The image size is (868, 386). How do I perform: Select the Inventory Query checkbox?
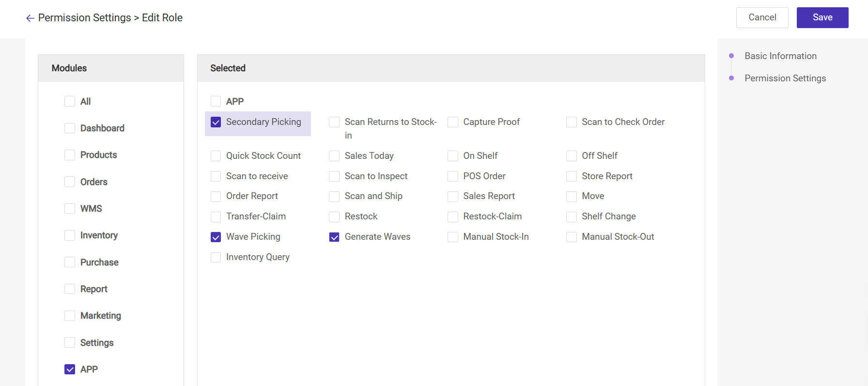pos(216,257)
